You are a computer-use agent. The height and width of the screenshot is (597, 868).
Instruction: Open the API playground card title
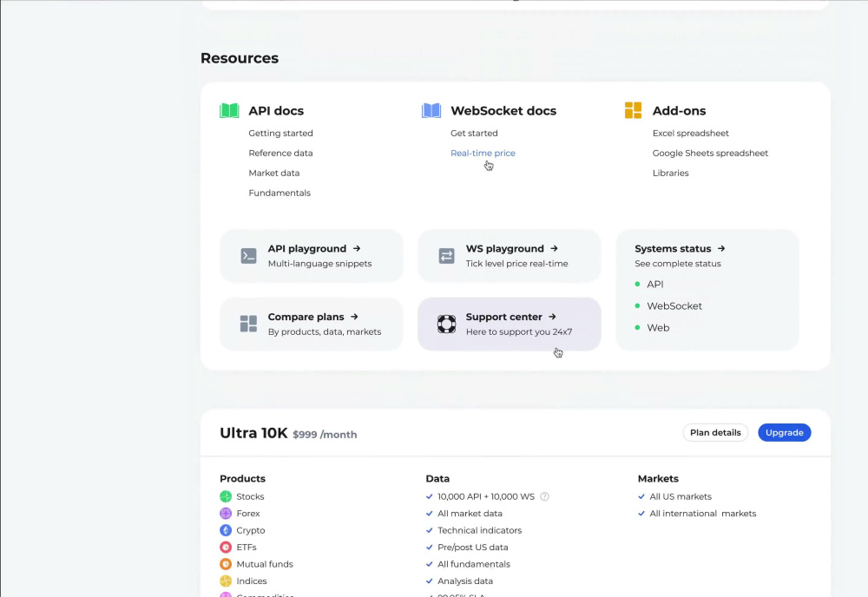(x=307, y=249)
